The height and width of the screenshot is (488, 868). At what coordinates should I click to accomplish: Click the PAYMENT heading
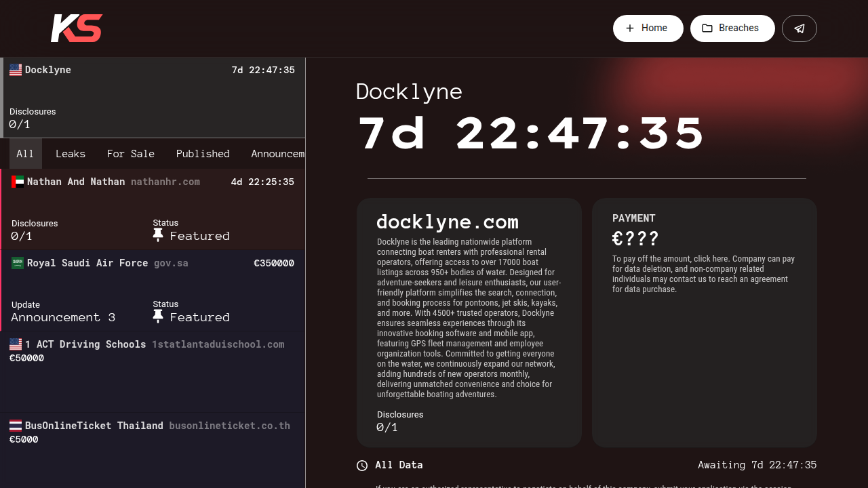coord(634,218)
